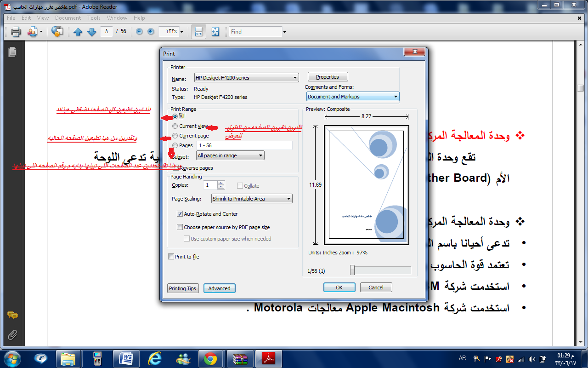Click the Pages range input field

tap(244, 145)
